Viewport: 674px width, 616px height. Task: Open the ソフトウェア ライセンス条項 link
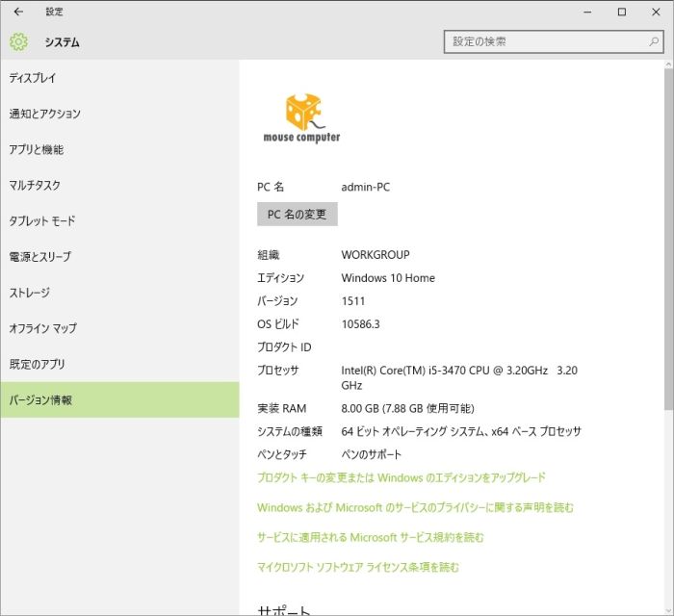[358, 567]
